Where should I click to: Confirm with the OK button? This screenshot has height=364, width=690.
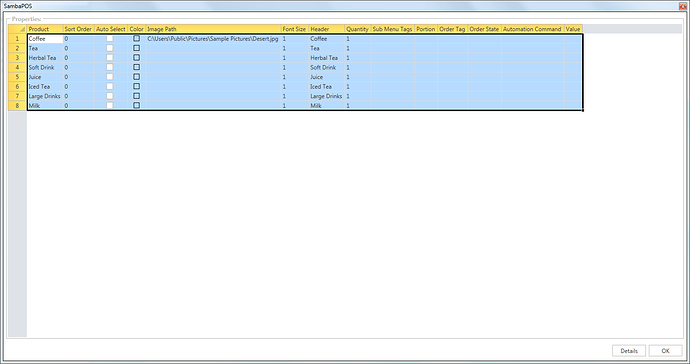coord(665,351)
